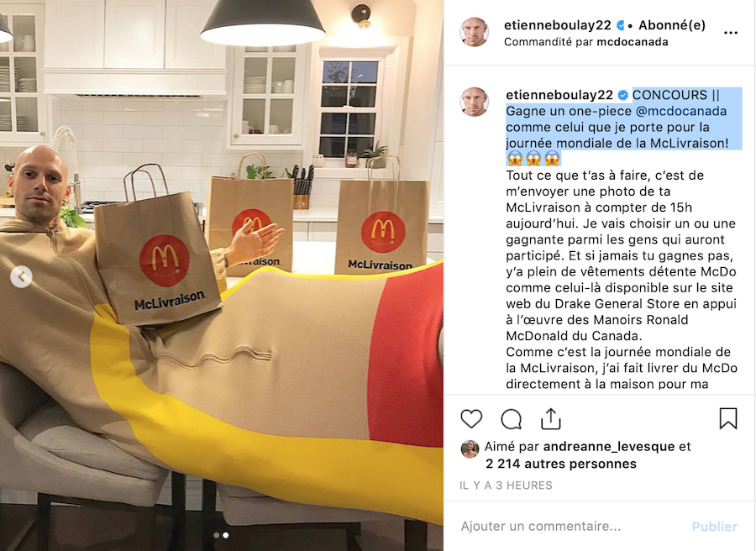Open small avatar next to Aimé par
The height and width of the screenshot is (551, 756).
(x=470, y=449)
